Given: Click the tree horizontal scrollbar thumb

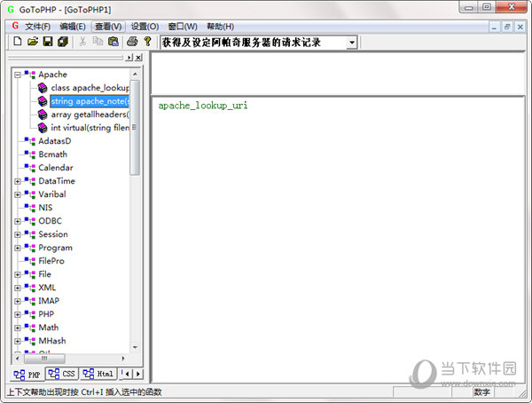Looking at the screenshot, I should pos(44,359).
